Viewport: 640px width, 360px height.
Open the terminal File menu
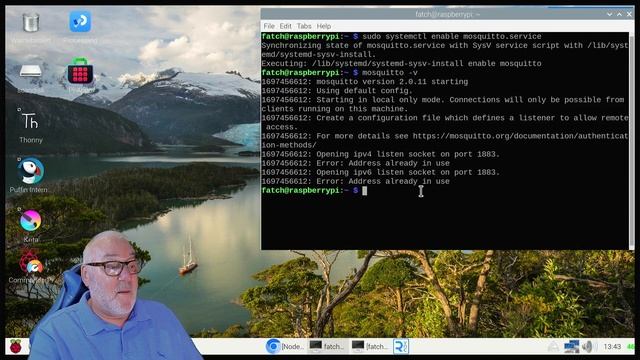point(269,26)
